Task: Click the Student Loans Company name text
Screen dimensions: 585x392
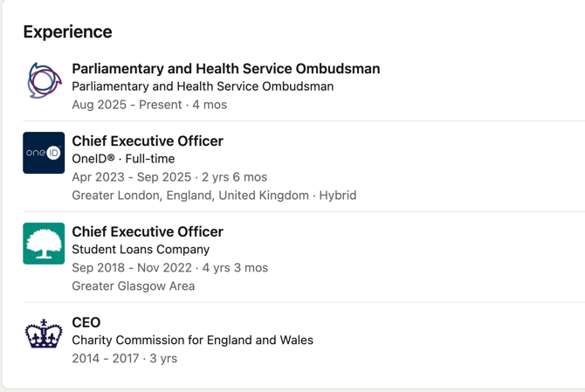Action: [141, 250]
